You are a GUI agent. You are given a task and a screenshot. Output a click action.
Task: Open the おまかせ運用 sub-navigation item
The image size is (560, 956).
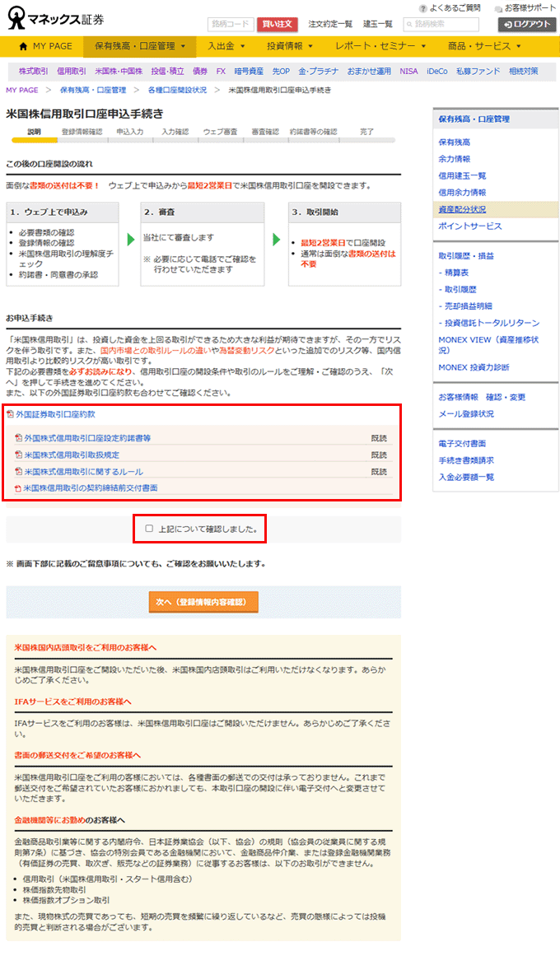[x=369, y=72]
